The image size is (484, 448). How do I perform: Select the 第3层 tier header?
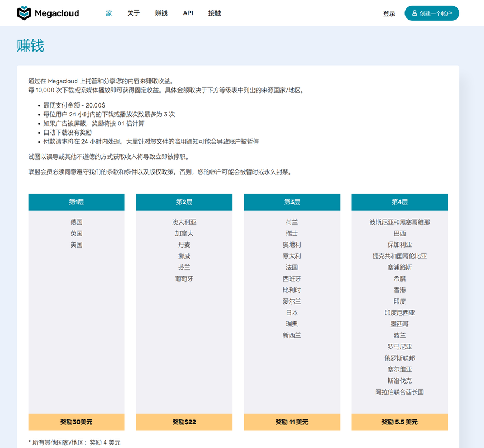pos(292,202)
